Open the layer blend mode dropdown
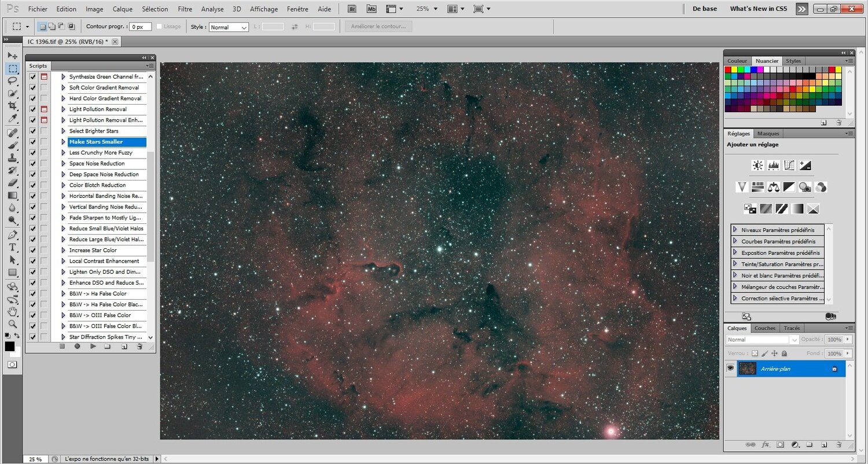This screenshot has height=464, width=868. click(x=763, y=340)
